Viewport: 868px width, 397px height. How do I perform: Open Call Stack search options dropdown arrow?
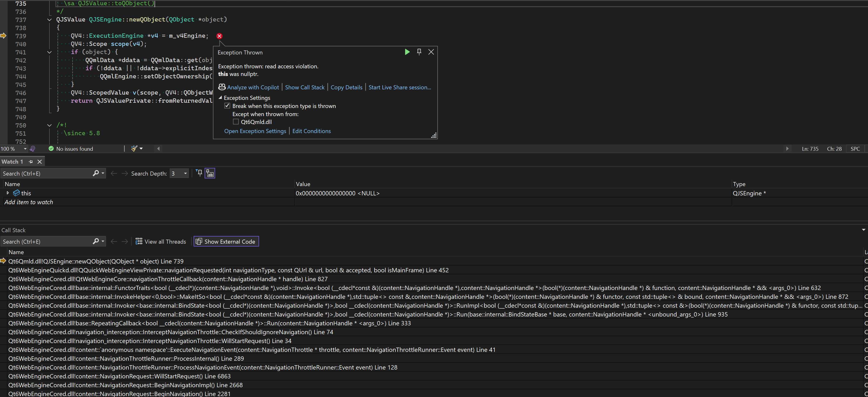[103, 241]
